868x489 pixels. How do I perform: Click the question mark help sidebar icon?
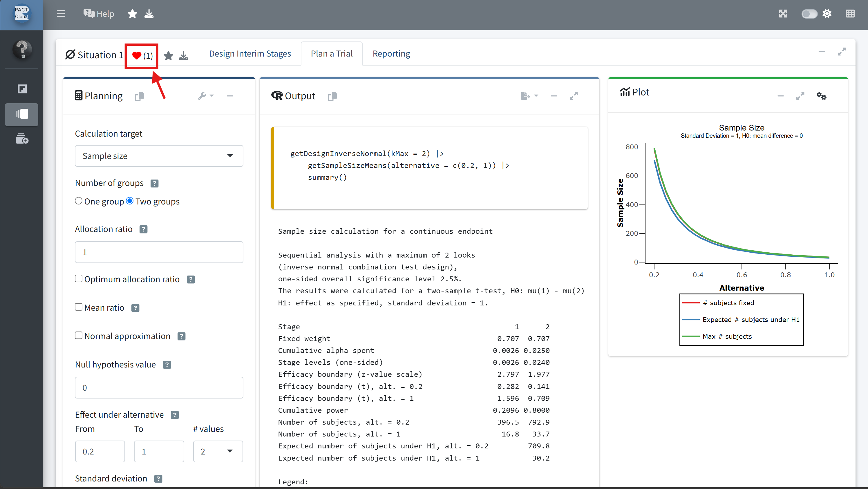(22, 49)
